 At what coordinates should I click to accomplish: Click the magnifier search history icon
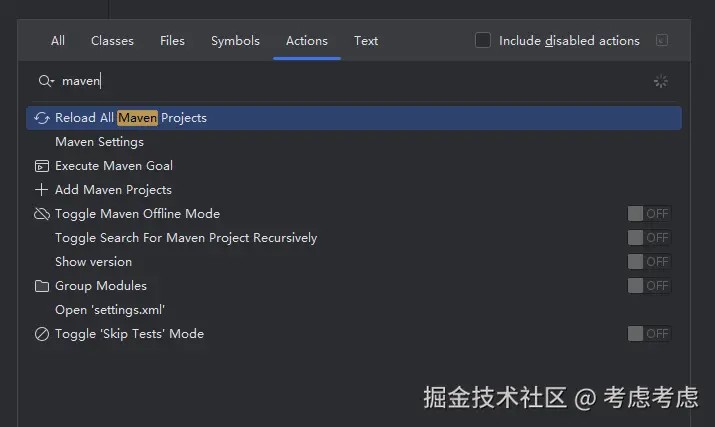point(46,81)
